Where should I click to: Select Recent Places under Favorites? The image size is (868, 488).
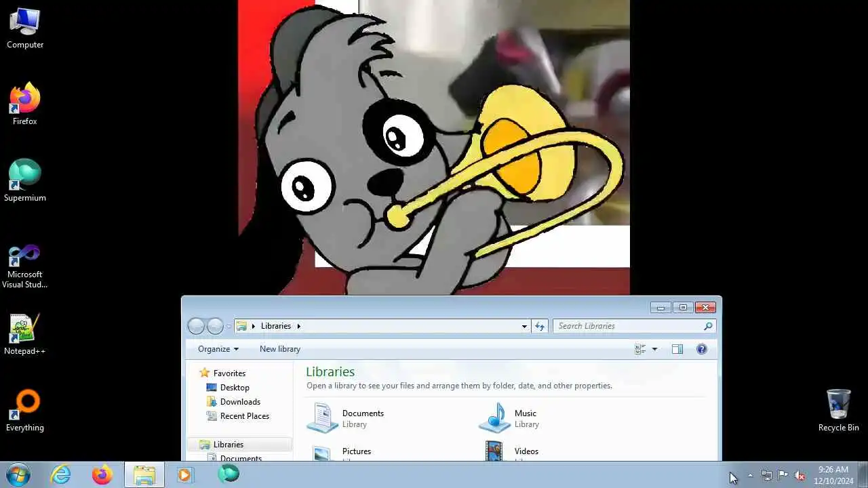[245, 416]
